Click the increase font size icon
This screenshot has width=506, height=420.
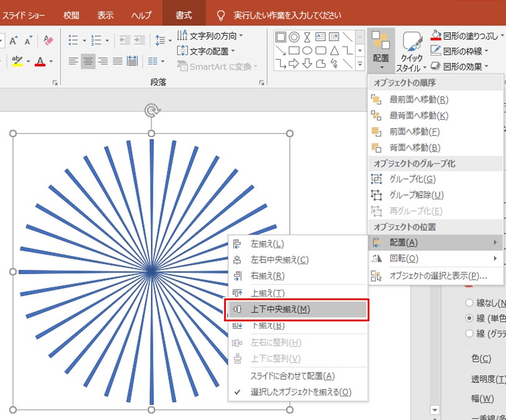point(14,39)
